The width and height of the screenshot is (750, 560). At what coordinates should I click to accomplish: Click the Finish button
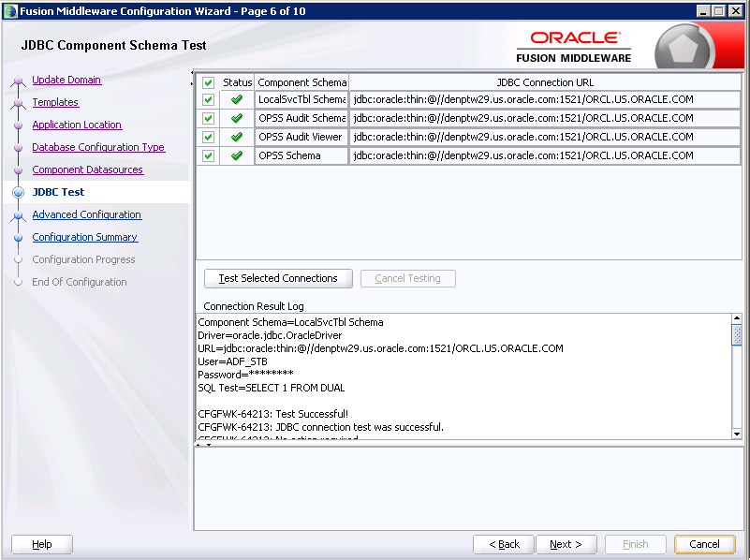[x=636, y=544]
